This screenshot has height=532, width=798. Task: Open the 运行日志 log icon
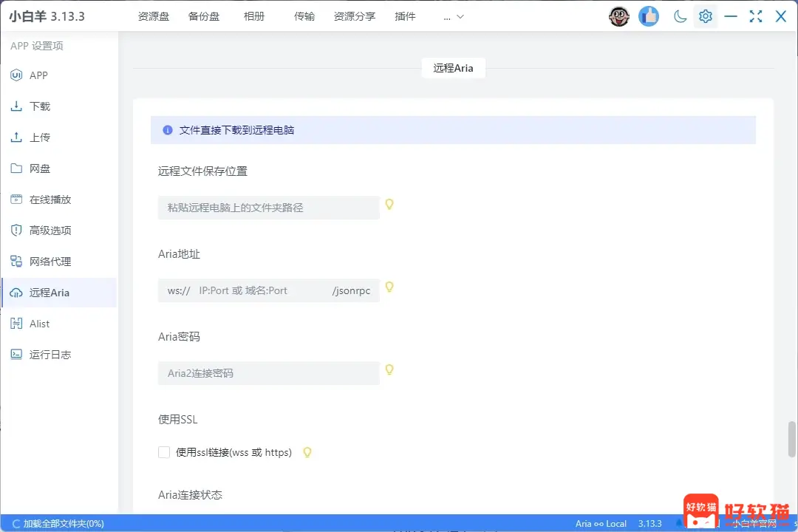point(16,355)
